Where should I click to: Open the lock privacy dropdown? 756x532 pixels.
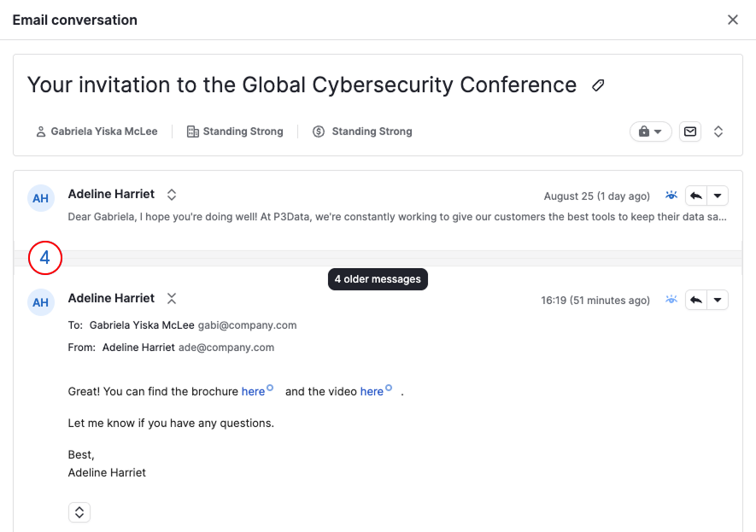point(650,132)
